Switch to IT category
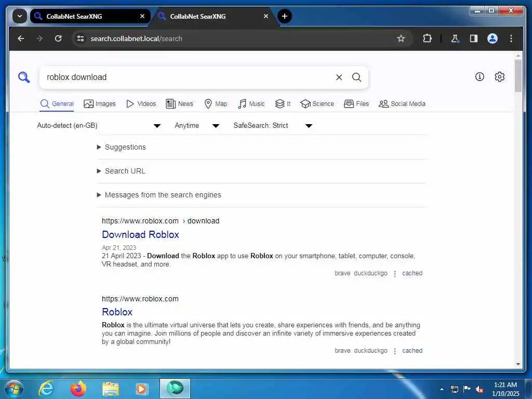 click(x=283, y=104)
